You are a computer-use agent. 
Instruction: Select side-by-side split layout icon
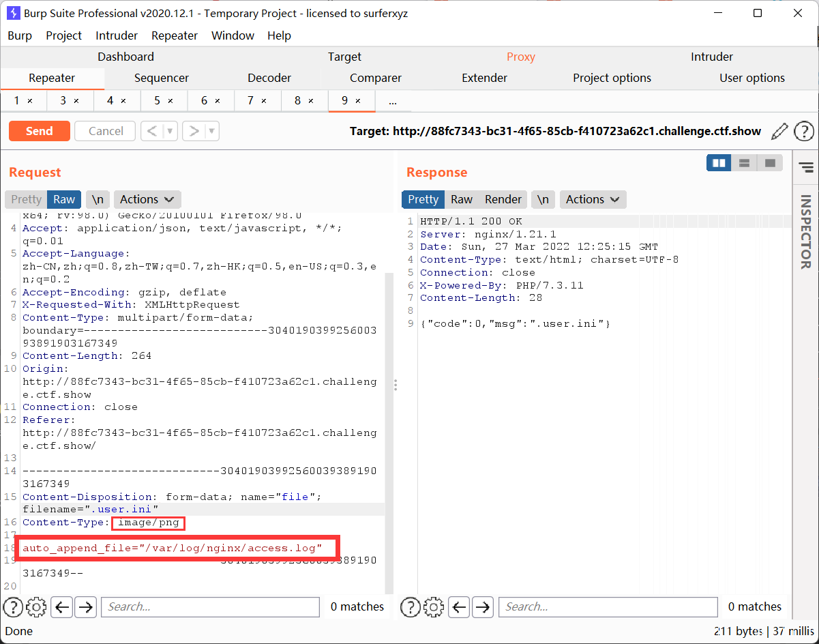(719, 163)
